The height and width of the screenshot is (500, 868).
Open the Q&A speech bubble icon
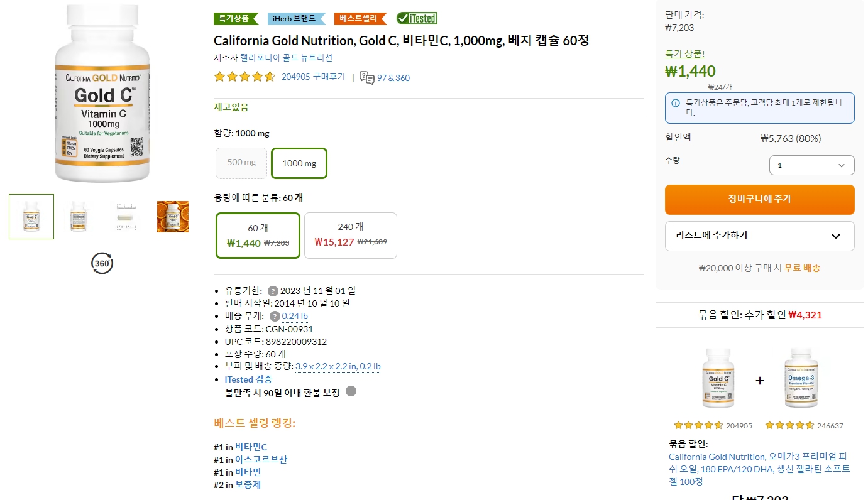366,77
